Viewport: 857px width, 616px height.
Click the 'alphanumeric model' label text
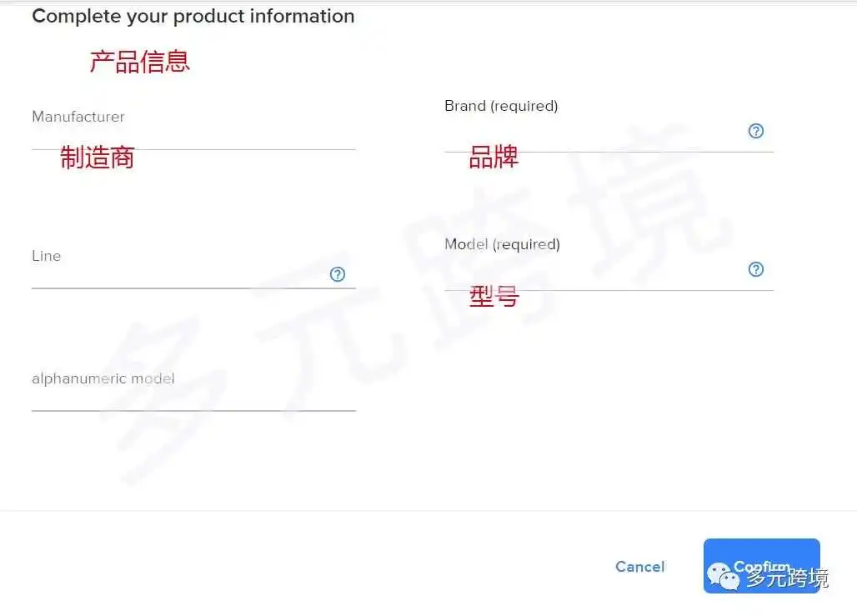click(103, 378)
